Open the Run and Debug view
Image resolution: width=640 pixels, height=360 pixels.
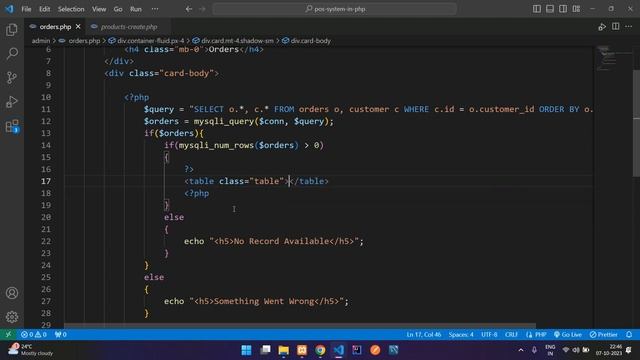pos(12,102)
